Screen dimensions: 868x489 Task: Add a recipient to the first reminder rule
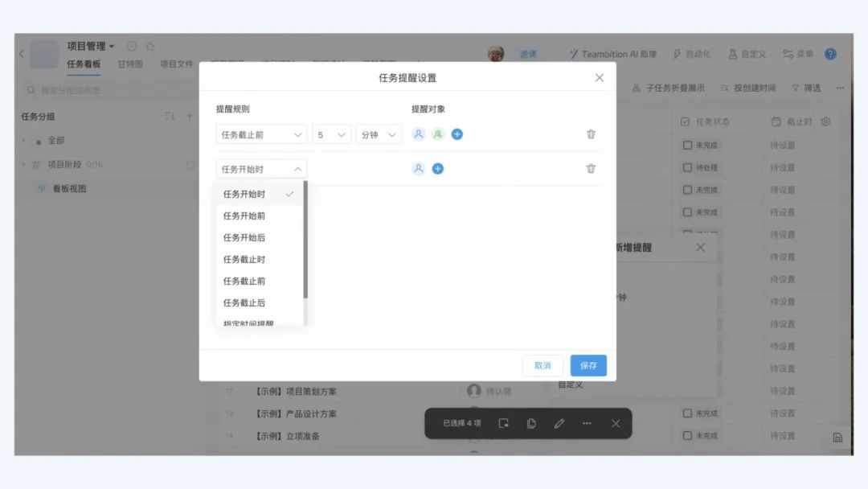(x=457, y=134)
